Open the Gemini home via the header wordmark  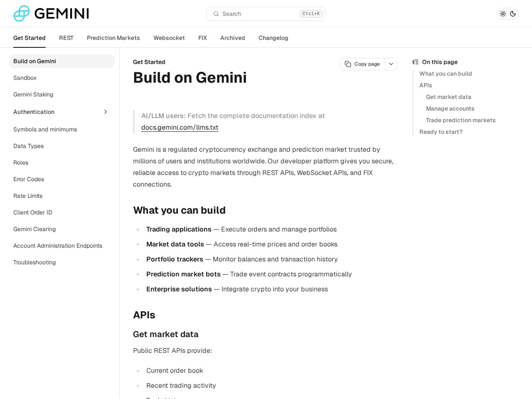click(x=62, y=13)
